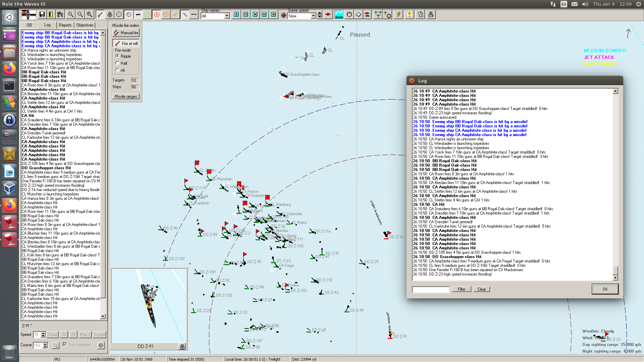644x362 pixels.
Task: Click the Missile ranges button
Action: [x=126, y=97]
